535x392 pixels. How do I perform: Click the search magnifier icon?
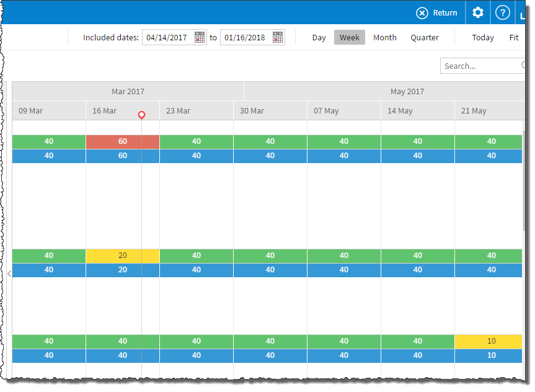(x=524, y=66)
